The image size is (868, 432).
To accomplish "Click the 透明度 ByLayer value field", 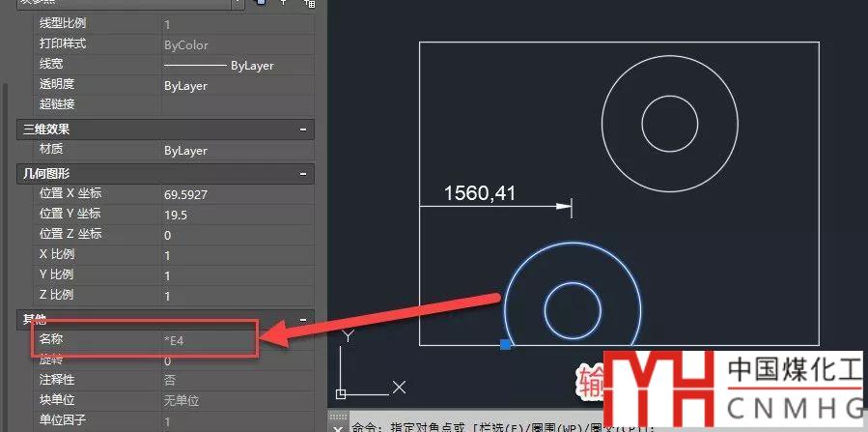I will pos(237,86).
